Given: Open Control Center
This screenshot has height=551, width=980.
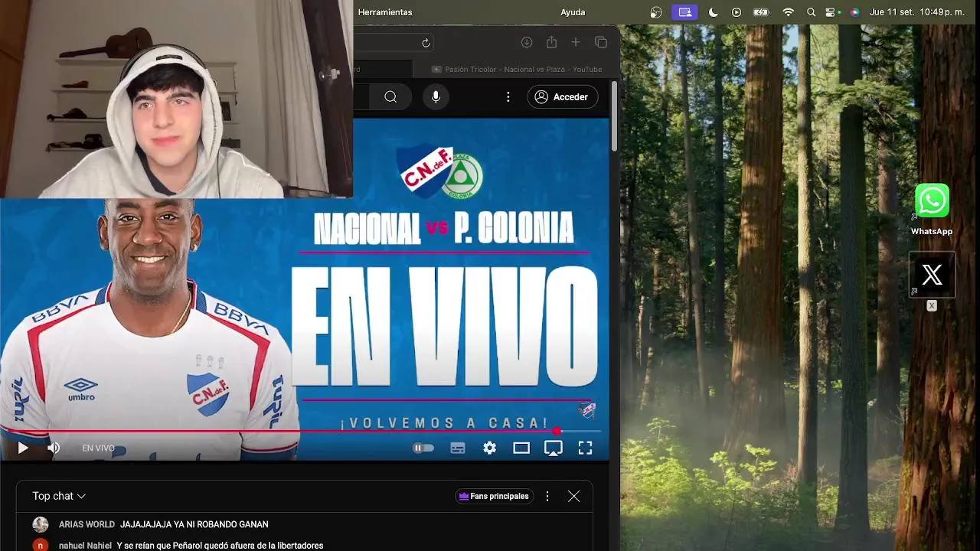Looking at the screenshot, I should click(x=832, y=12).
